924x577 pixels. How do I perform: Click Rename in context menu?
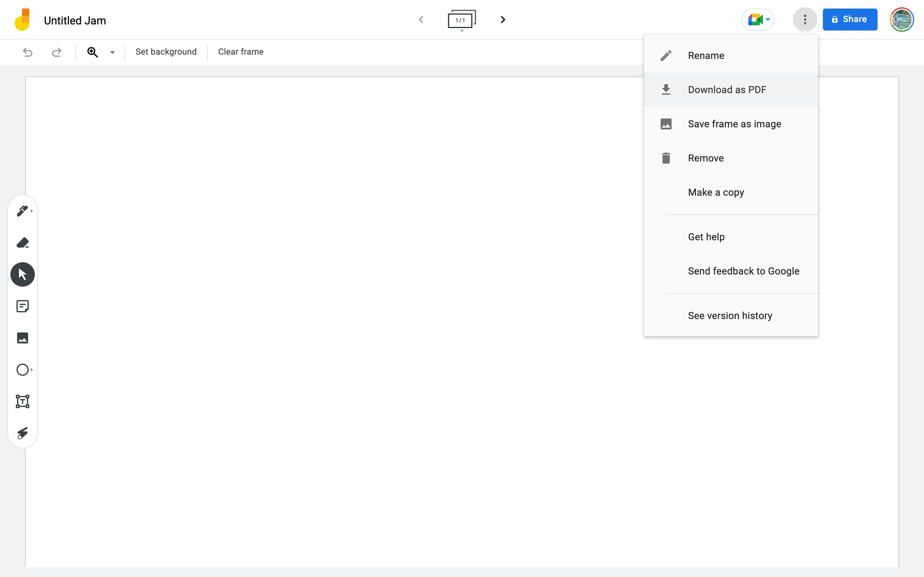(706, 55)
